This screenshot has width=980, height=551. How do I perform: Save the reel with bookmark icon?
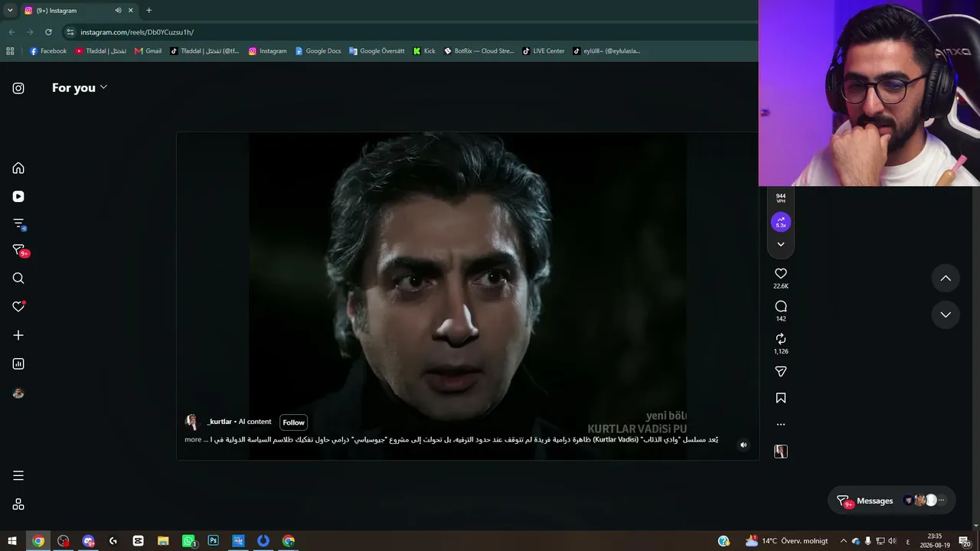pyautogui.click(x=781, y=398)
